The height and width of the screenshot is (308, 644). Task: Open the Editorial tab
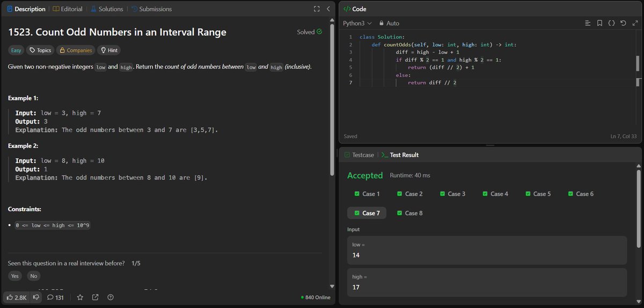tap(68, 9)
